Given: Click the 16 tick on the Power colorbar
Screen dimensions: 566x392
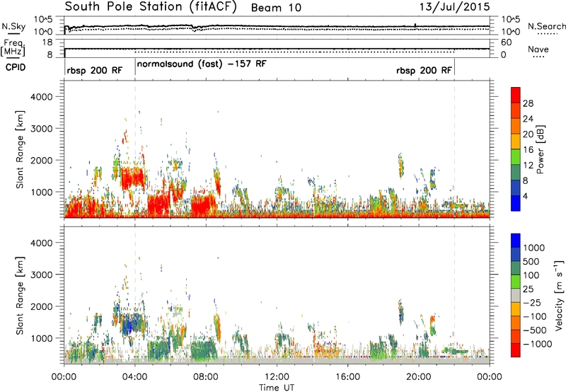Looking at the screenshot, I should pos(528,150).
